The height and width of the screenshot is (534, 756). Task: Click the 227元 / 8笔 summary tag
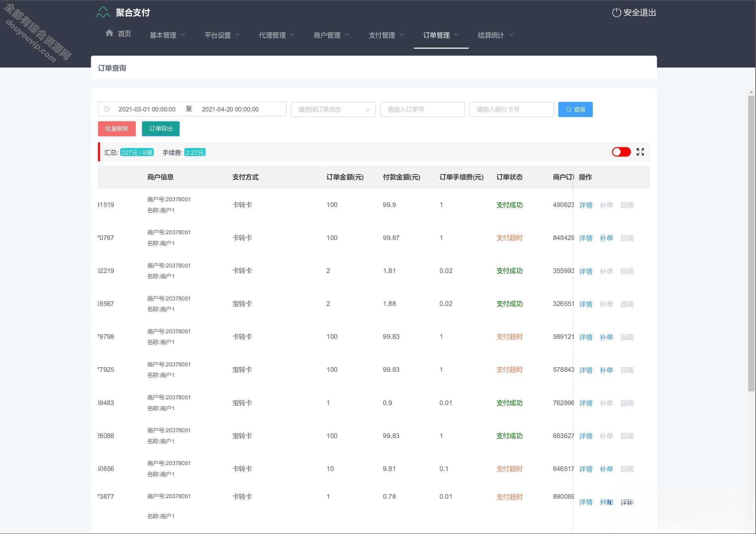click(137, 152)
